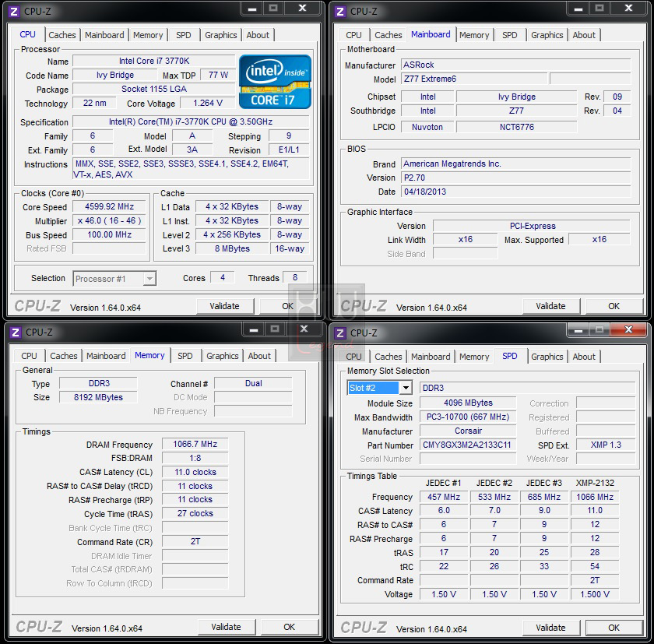Viewport: 654px width, 644px height.
Task: Open Memory tab in the Processor window
Action: point(148,35)
